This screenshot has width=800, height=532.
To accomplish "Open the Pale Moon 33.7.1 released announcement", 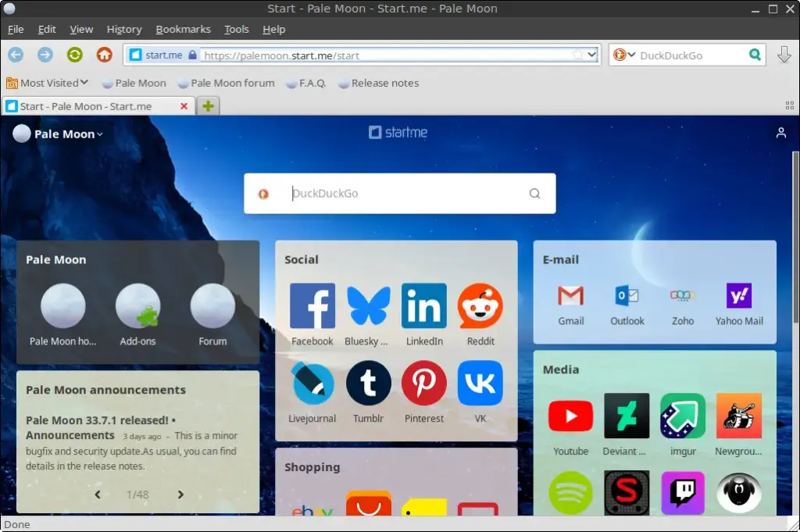I will (x=101, y=427).
